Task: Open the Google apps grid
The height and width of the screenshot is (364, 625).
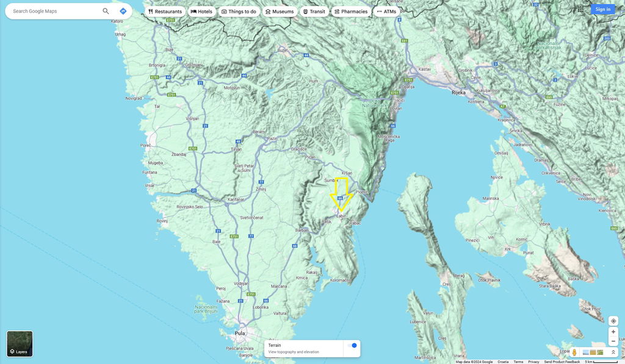Action: tap(580, 9)
